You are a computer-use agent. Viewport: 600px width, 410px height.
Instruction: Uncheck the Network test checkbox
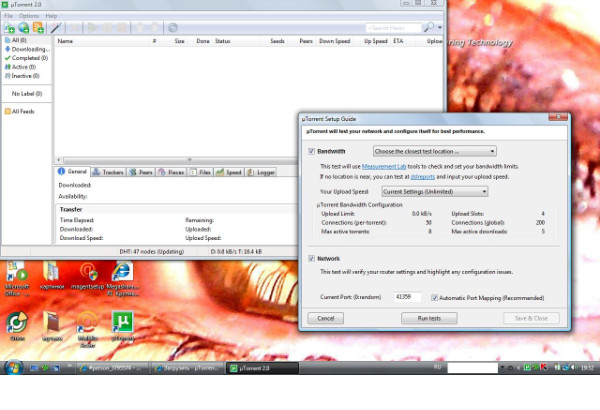(x=310, y=258)
